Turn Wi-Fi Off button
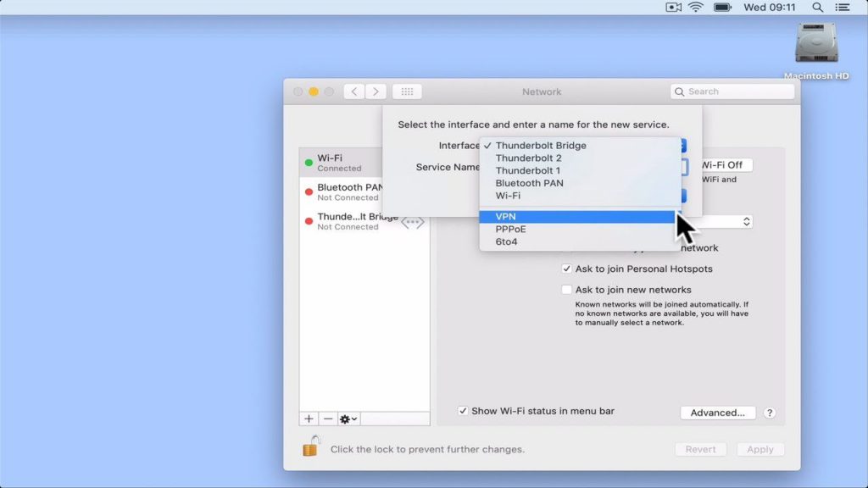The height and width of the screenshot is (488, 868). tap(726, 165)
